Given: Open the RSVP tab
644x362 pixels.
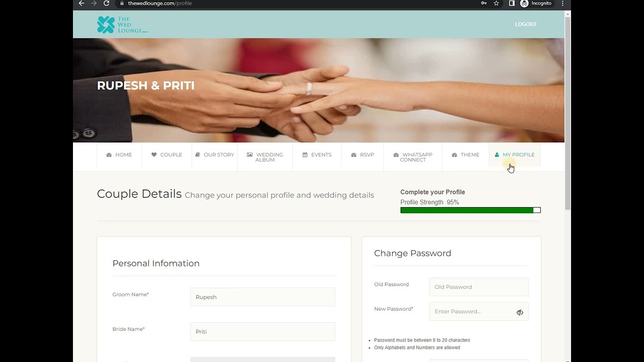Looking at the screenshot, I should click(x=362, y=155).
